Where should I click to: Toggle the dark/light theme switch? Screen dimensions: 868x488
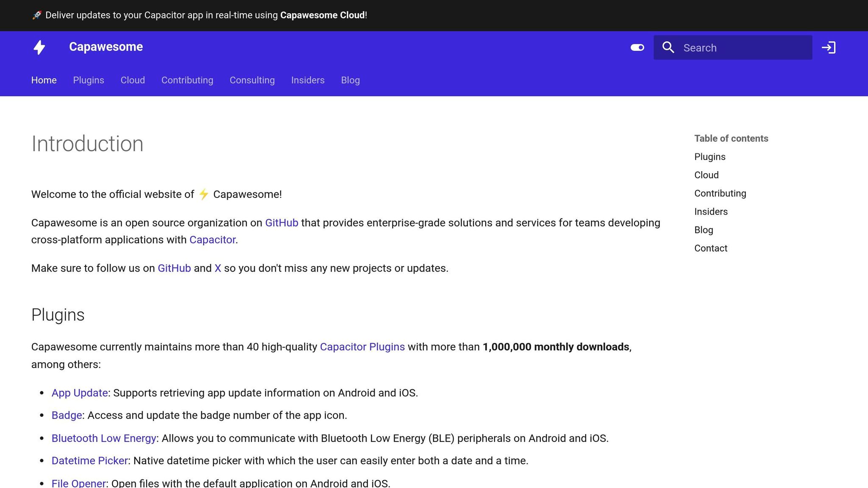pyautogui.click(x=637, y=47)
